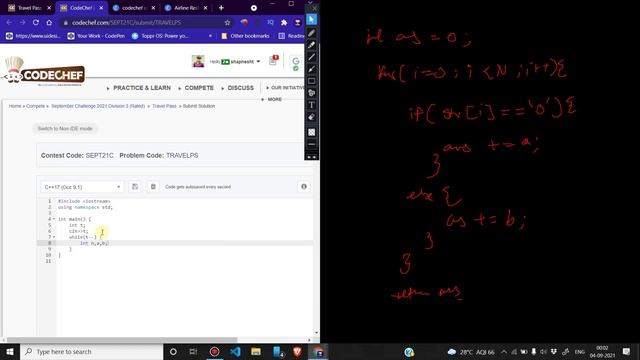This screenshot has height=360, width=640.
Task: Select the rectangle shape tool
Action: (311, 81)
